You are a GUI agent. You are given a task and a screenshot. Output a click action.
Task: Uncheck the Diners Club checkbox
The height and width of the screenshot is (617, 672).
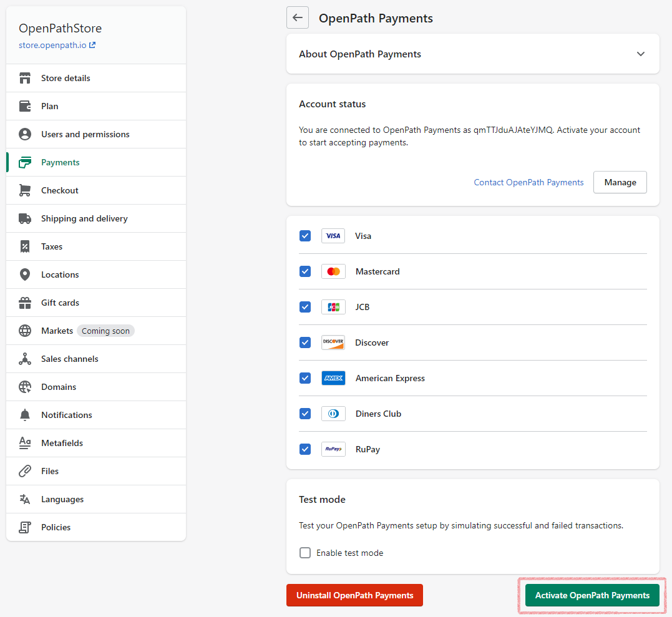[305, 414]
